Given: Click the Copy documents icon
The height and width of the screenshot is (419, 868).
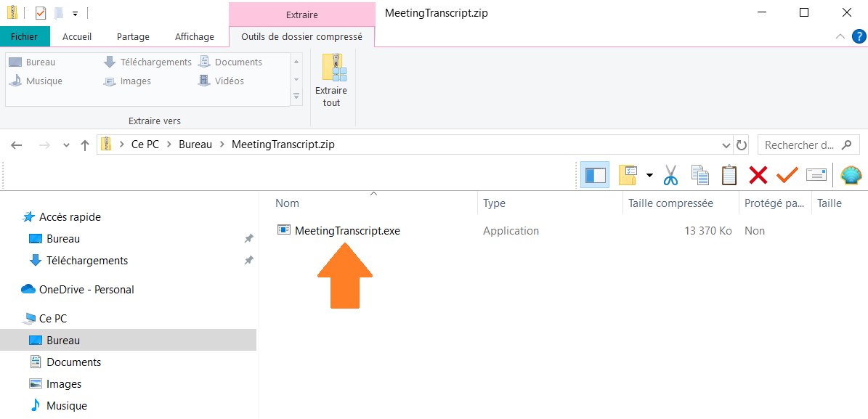Looking at the screenshot, I should click(x=700, y=176).
